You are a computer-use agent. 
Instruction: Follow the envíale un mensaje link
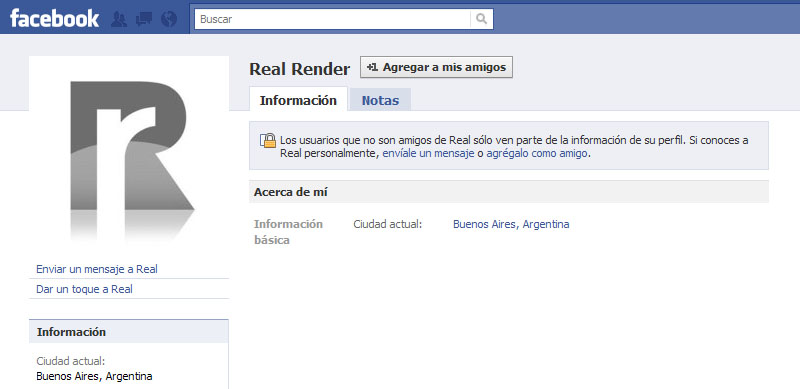tap(429, 153)
